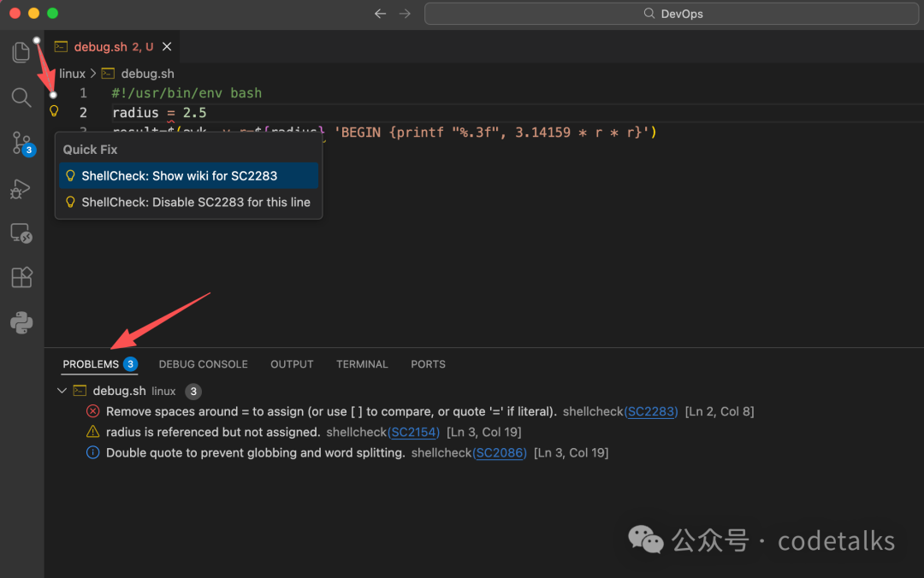This screenshot has height=578, width=924.
Task: Select the debug.sh editor tab
Action: tap(112, 46)
